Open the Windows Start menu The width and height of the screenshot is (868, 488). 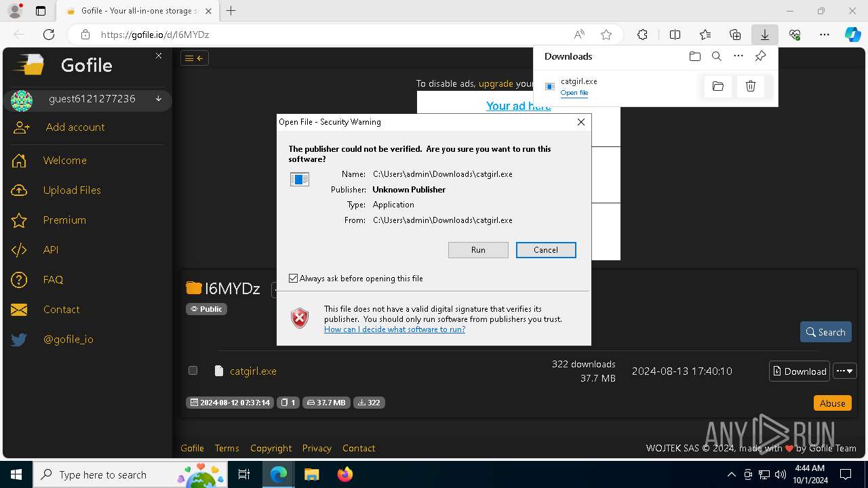(16, 474)
